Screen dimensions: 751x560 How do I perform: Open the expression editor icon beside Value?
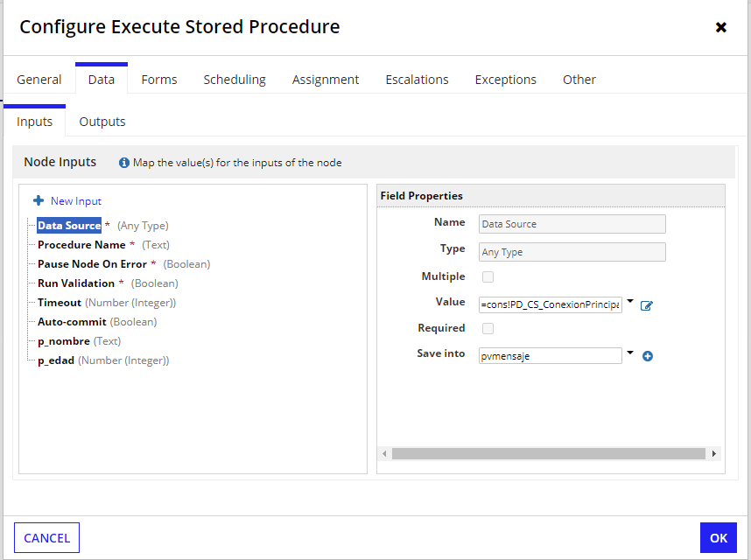click(647, 305)
